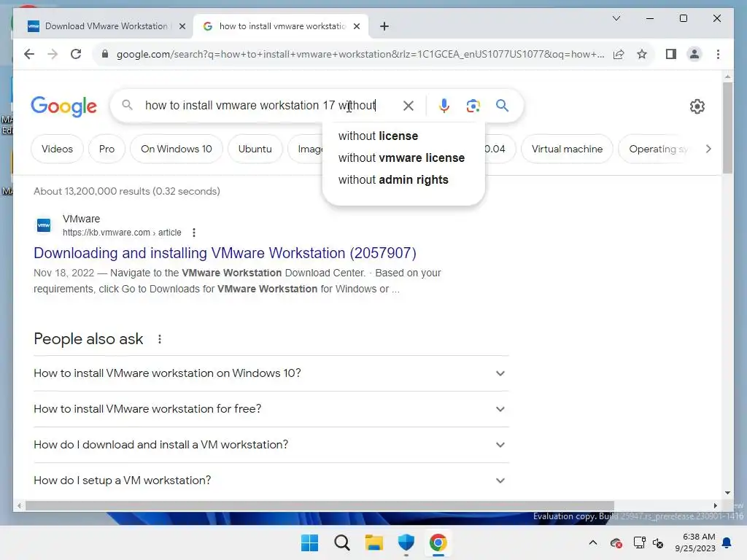Expand 'How do I setup a VM workstation?'

click(271, 481)
